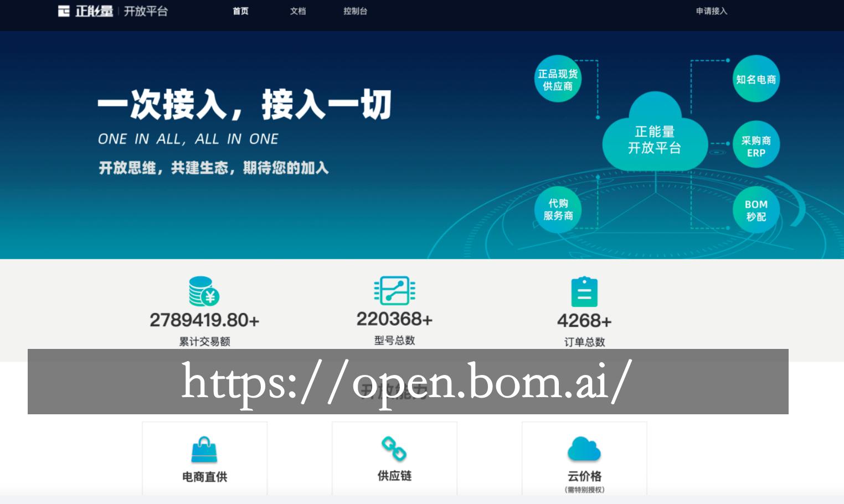Click the chain link icon for 供应链

pyautogui.click(x=394, y=449)
